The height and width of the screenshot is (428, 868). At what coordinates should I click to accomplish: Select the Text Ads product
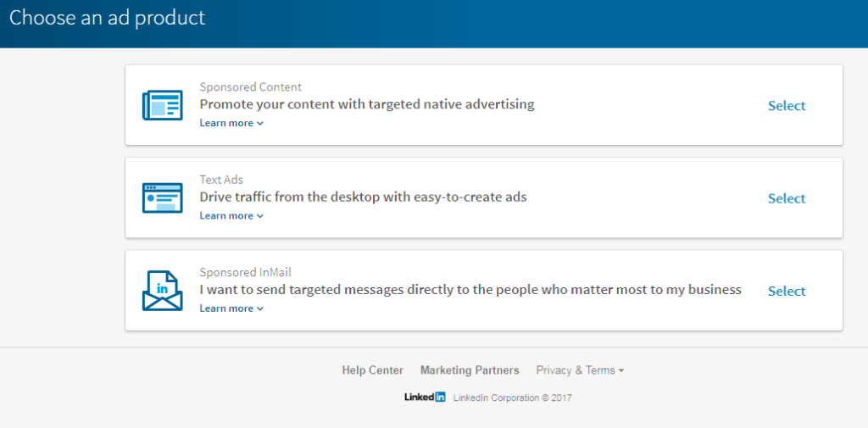787,199
